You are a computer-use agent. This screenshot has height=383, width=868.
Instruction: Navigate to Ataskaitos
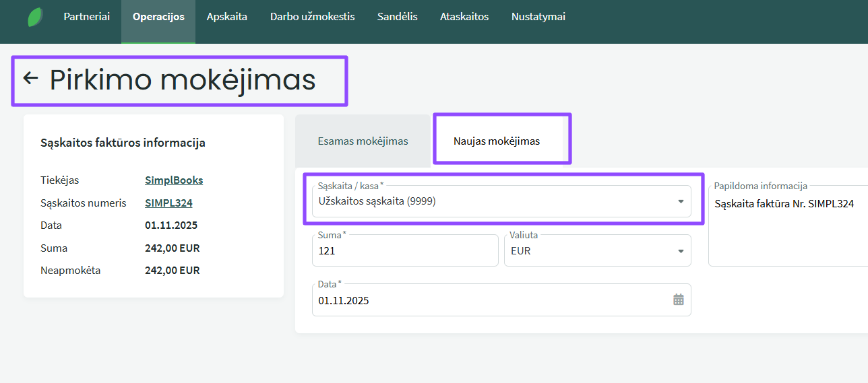464,17
